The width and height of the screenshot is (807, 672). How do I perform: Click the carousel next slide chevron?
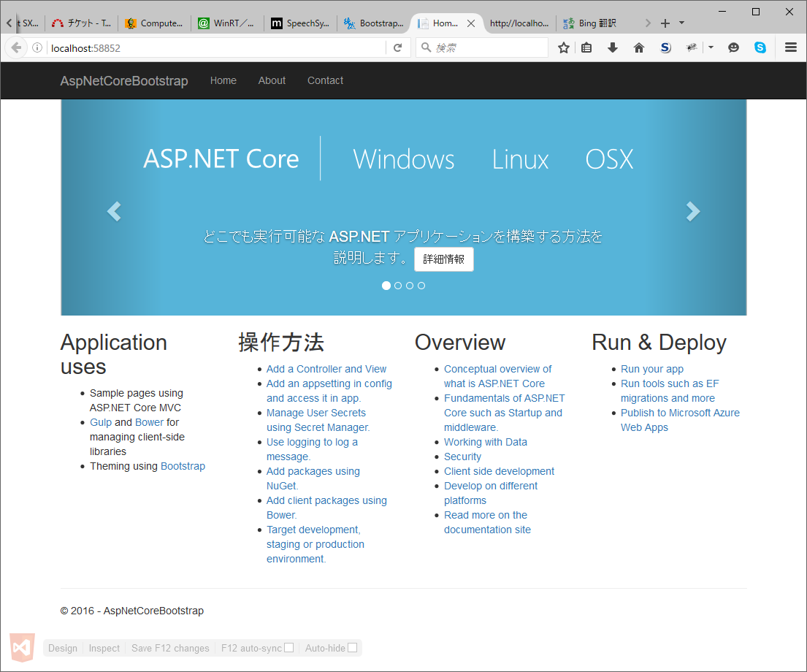(693, 211)
